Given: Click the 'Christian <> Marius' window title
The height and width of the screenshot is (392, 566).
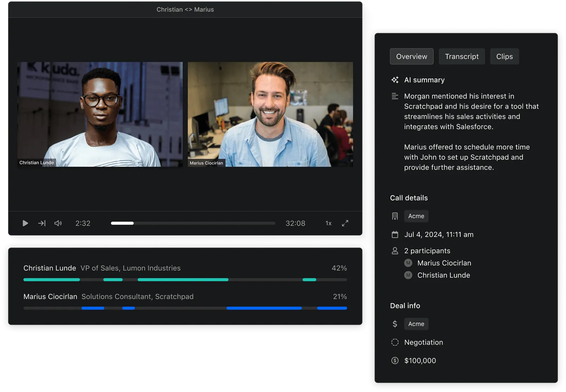Looking at the screenshot, I should pos(185,10).
